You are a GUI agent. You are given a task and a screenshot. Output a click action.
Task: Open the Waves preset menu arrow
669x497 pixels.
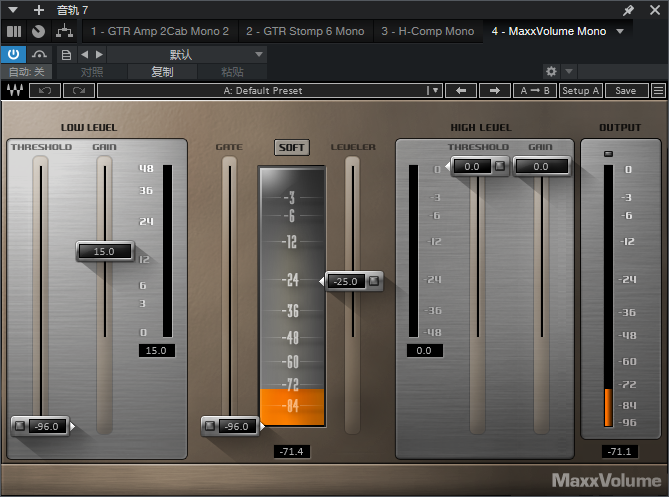click(x=435, y=90)
